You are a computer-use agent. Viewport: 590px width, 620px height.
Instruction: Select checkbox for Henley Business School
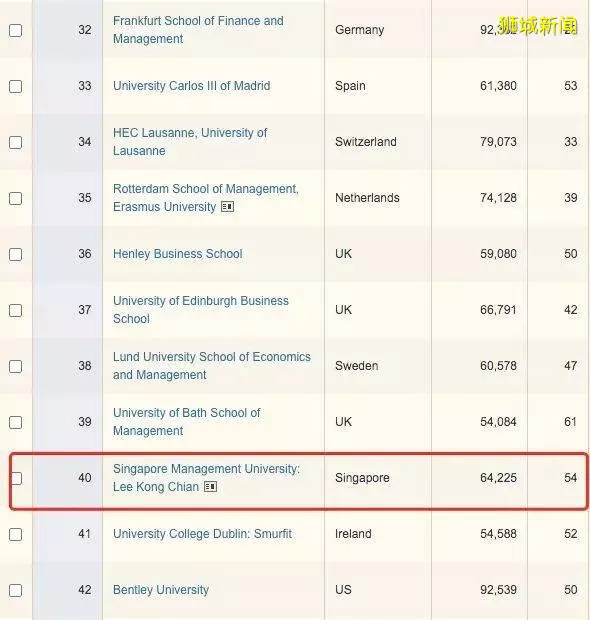pos(15,254)
